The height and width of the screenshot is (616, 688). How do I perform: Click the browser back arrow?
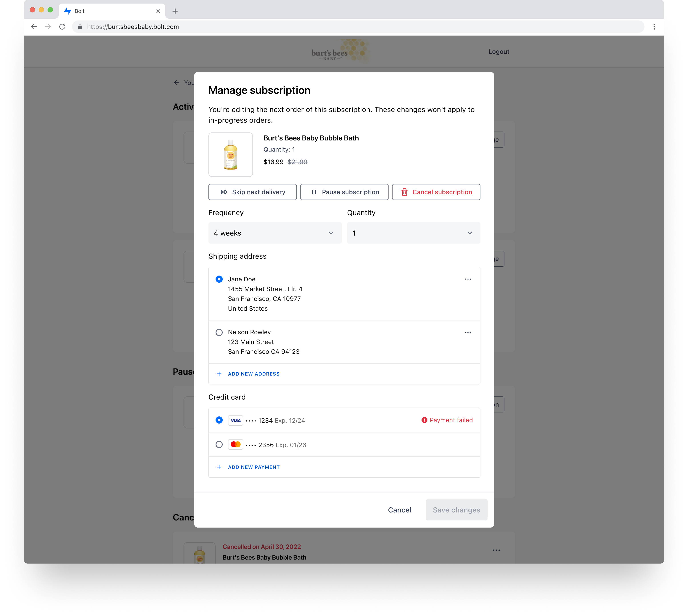point(34,26)
